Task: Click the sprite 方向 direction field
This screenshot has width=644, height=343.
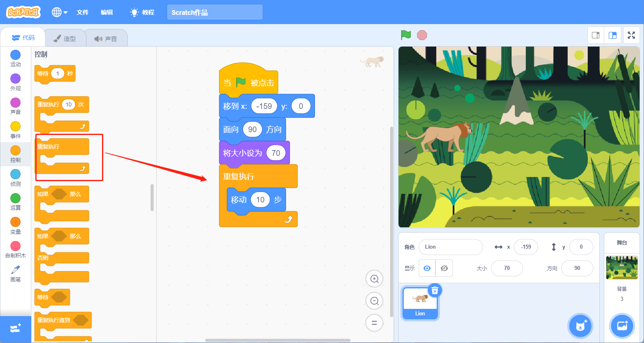Action: point(577,268)
